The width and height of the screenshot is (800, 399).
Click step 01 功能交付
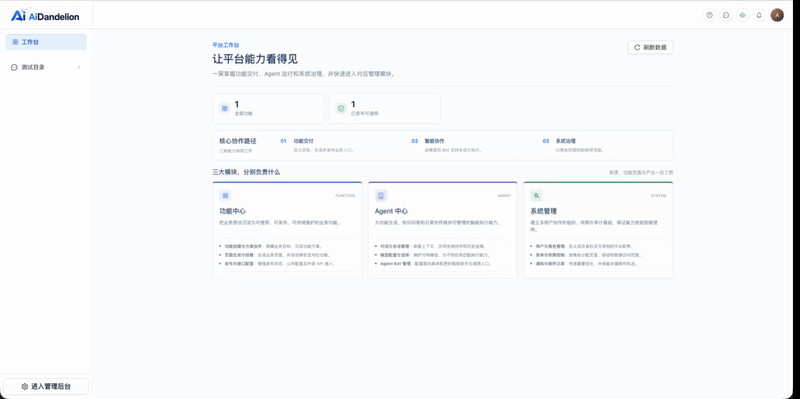[316, 145]
